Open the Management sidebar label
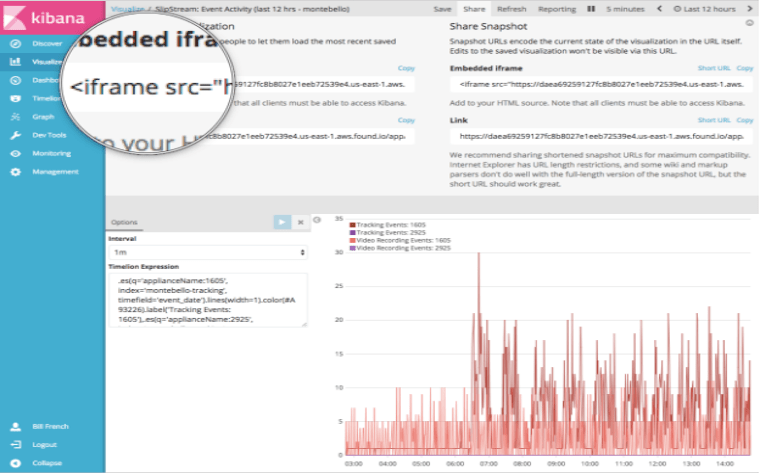Screen dimensions: 760x473 click(55, 172)
